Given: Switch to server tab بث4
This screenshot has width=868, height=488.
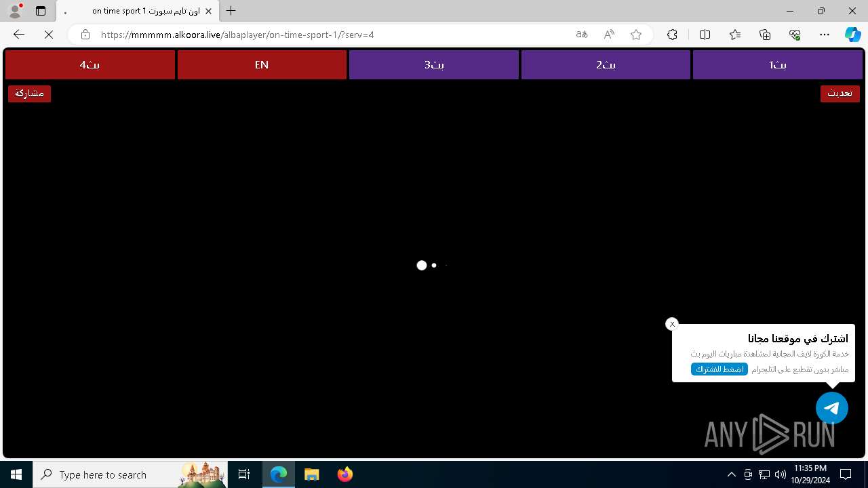Looking at the screenshot, I should click(90, 65).
